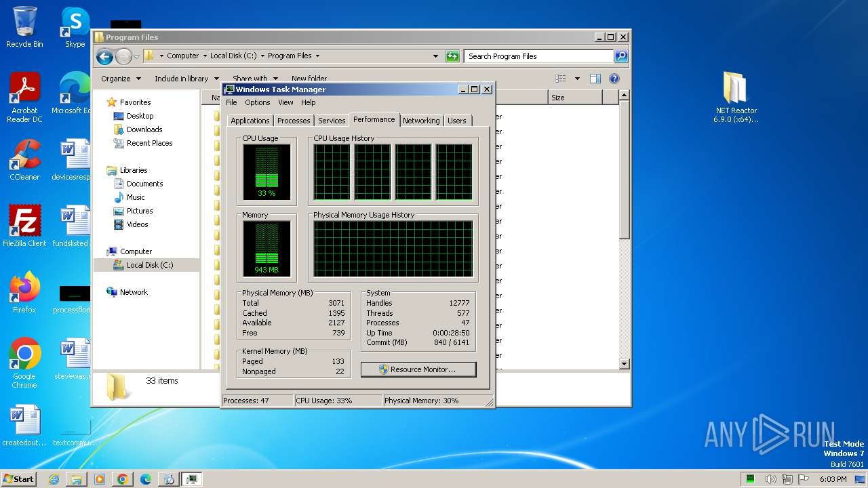This screenshot has width=868, height=488.
Task: Select Computer in navigation pane
Action: tap(136, 251)
